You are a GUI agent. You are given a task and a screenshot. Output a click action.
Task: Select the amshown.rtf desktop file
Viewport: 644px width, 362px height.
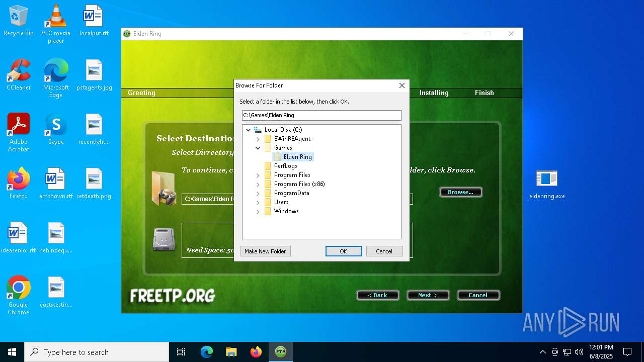[x=56, y=184]
